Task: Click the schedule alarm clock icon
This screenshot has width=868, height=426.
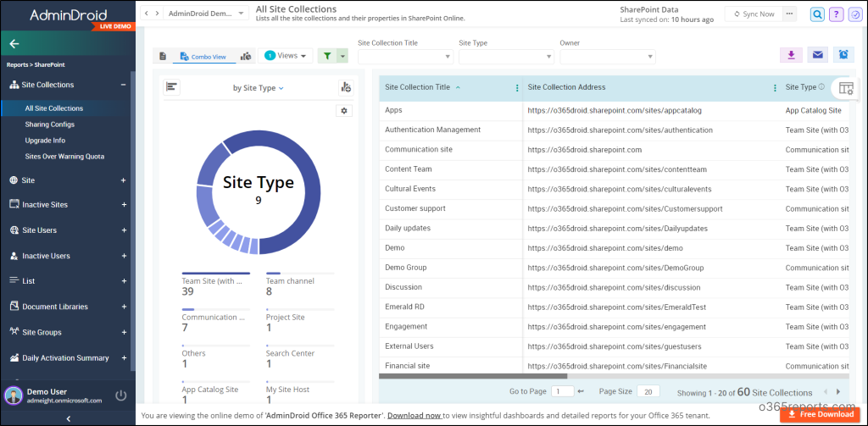Action: click(x=843, y=54)
